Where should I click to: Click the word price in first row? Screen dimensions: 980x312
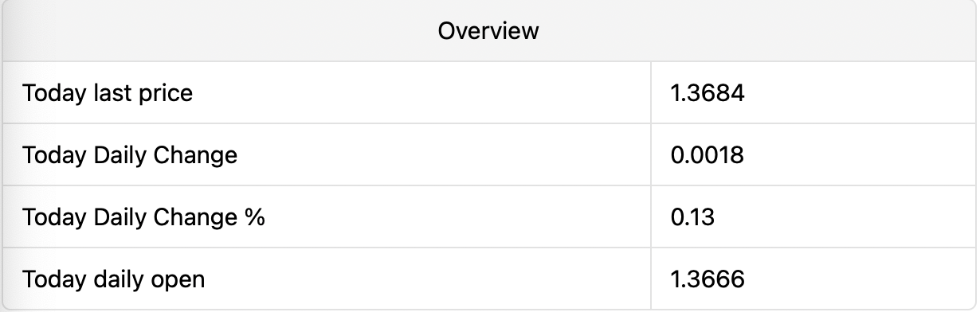[167, 94]
